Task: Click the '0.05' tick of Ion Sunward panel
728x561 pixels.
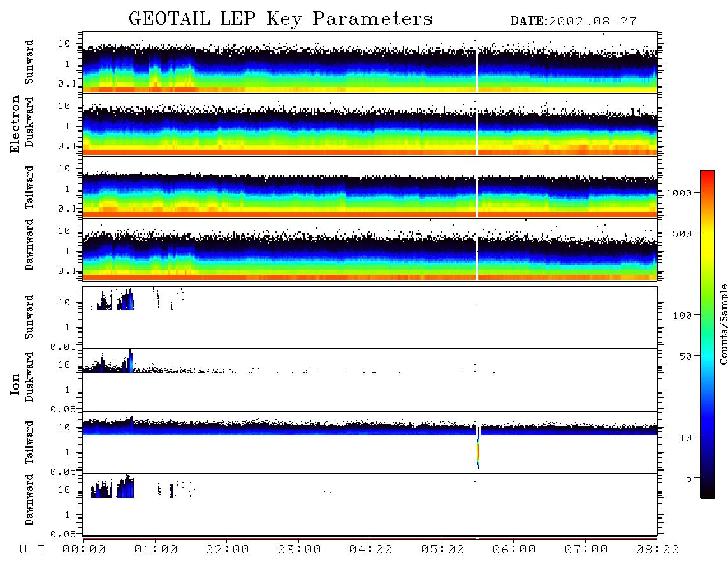Action: click(x=62, y=347)
